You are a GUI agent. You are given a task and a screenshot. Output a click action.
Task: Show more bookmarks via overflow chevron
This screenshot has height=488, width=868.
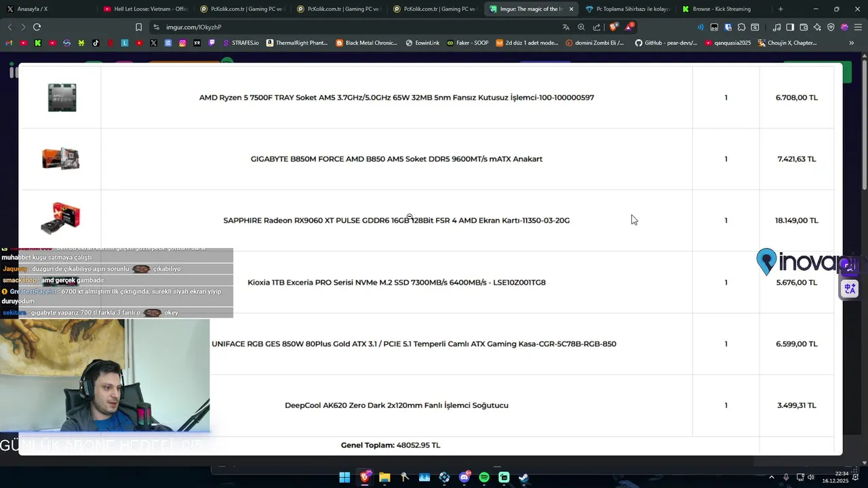coord(851,43)
